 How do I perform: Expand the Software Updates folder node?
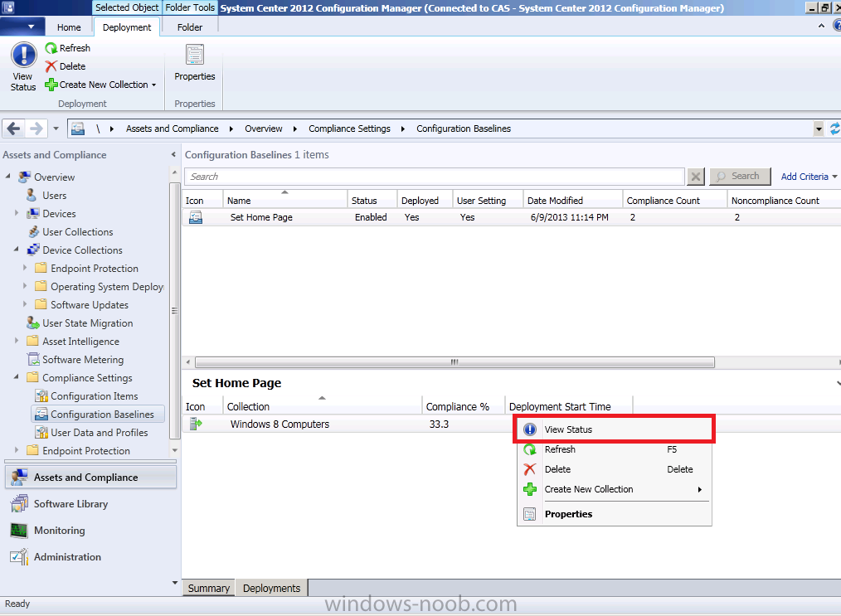coord(25,304)
